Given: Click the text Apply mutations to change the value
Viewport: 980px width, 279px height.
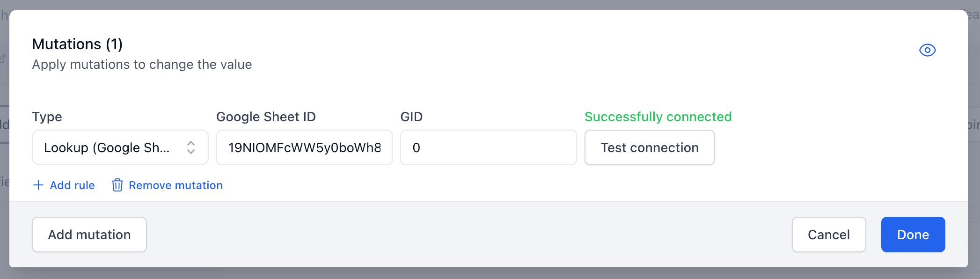Looking at the screenshot, I should (142, 65).
